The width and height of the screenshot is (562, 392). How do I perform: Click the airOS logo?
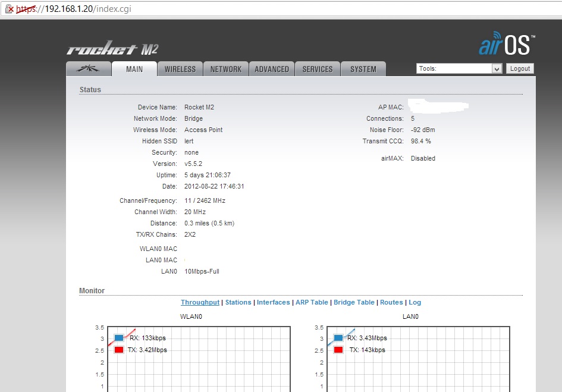pos(507,44)
